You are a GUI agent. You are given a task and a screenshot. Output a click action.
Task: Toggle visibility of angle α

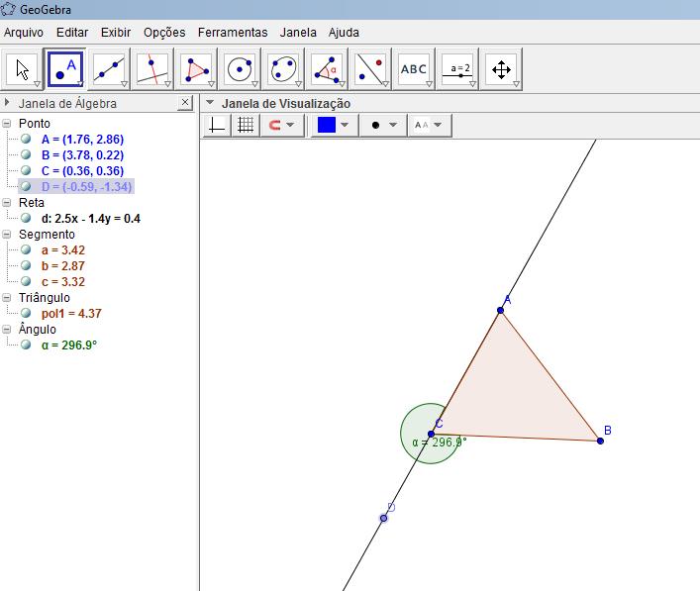pyautogui.click(x=27, y=345)
